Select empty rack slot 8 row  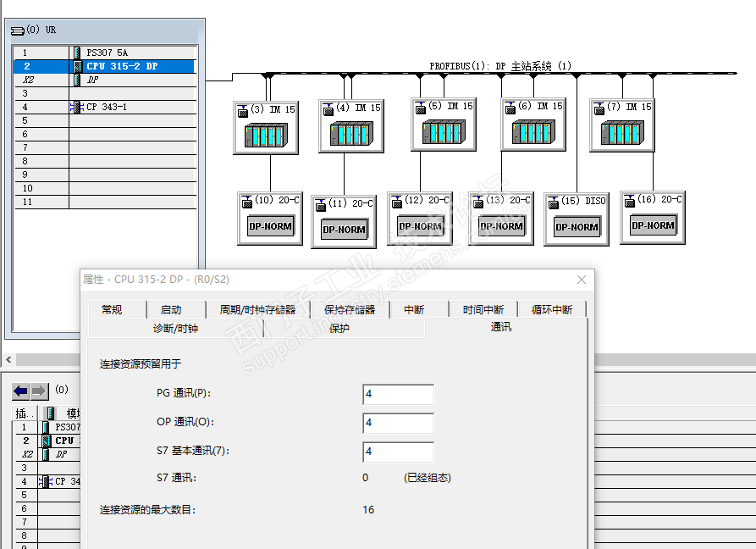105,161
